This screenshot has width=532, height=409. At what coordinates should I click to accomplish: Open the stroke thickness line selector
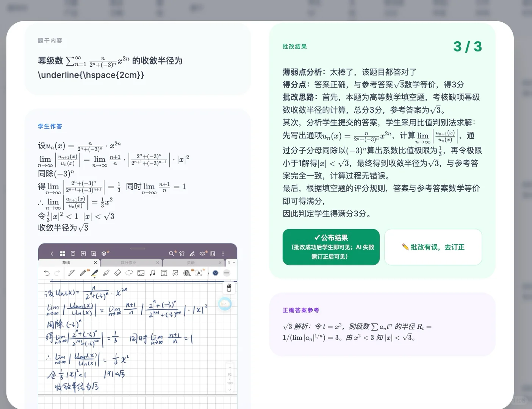(x=227, y=273)
